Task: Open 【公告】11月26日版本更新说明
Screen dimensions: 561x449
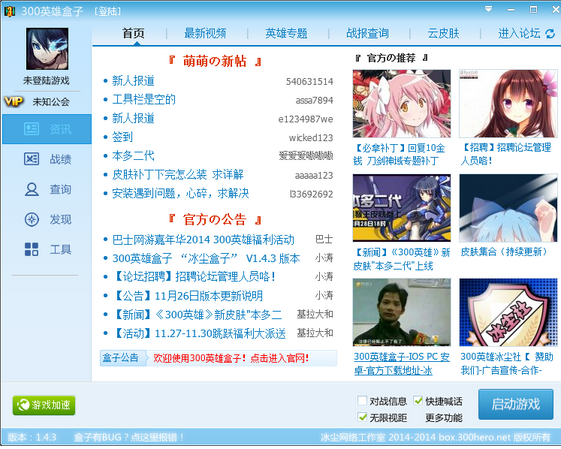Action: (x=187, y=296)
